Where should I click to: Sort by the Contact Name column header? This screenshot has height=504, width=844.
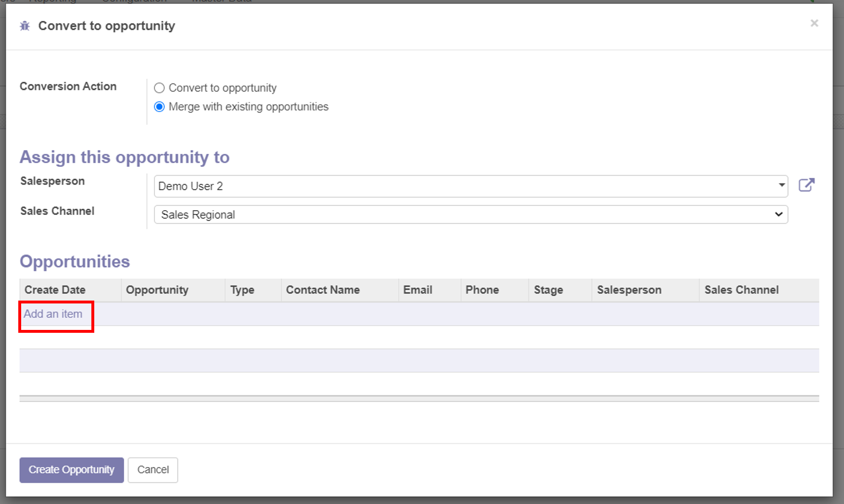(340, 290)
